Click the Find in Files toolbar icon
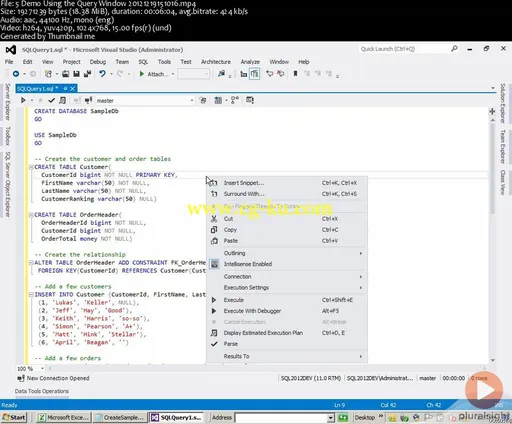The width and height of the screenshot is (512, 424). click(221, 74)
